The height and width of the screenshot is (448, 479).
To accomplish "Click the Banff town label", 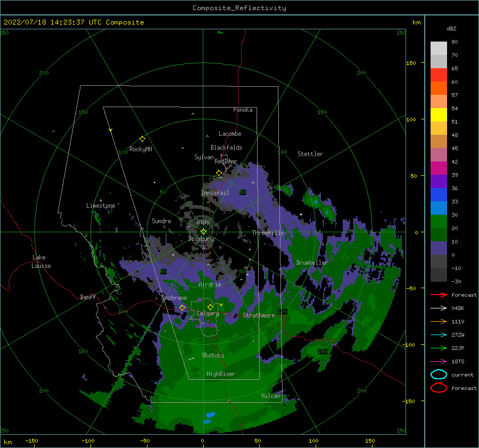I will (88, 297).
